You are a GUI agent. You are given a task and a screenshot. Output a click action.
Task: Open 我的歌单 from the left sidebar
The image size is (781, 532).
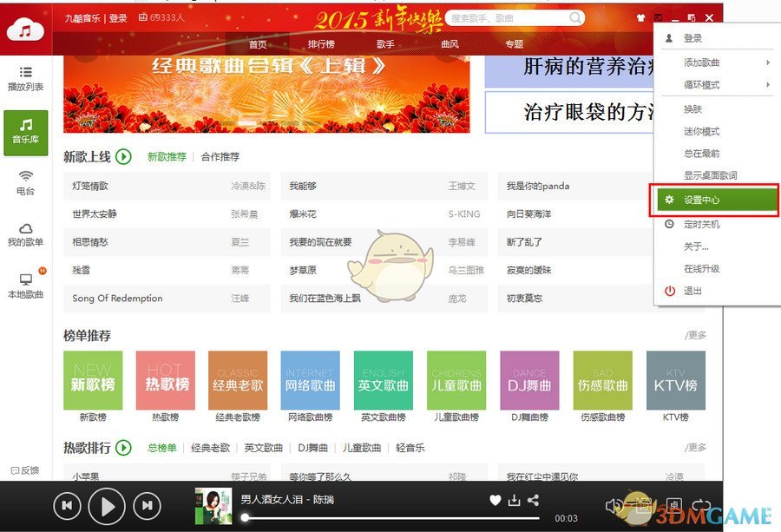pyautogui.click(x=26, y=236)
